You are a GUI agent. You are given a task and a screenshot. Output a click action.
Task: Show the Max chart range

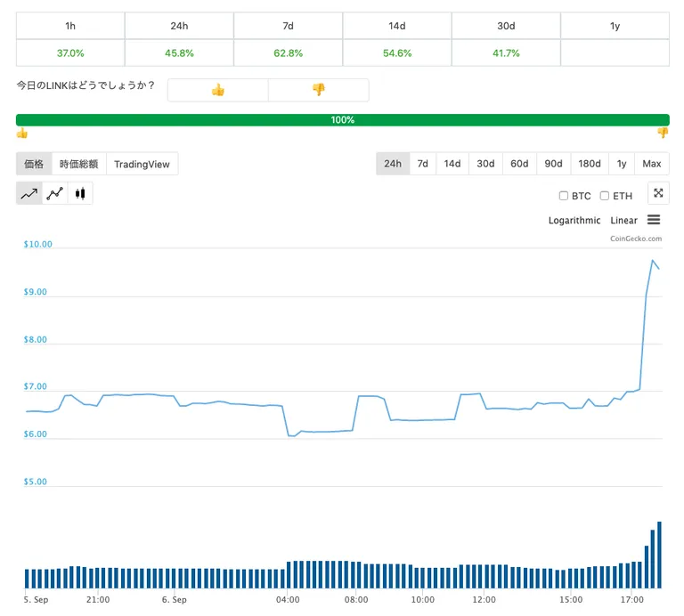tap(652, 164)
